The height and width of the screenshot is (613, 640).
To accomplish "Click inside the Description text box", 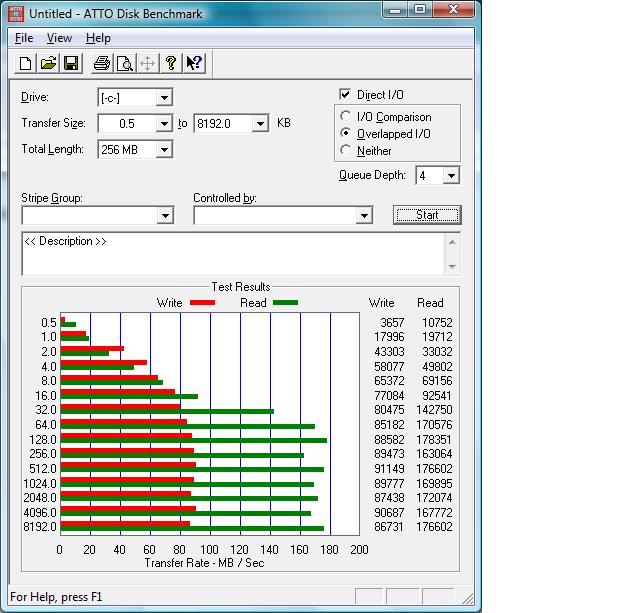I will pyautogui.click(x=233, y=253).
